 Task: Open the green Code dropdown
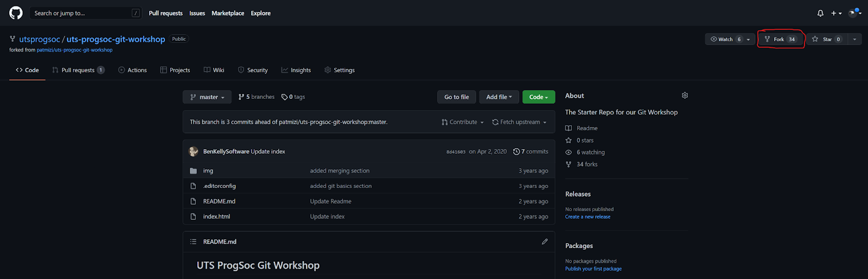pyautogui.click(x=539, y=97)
